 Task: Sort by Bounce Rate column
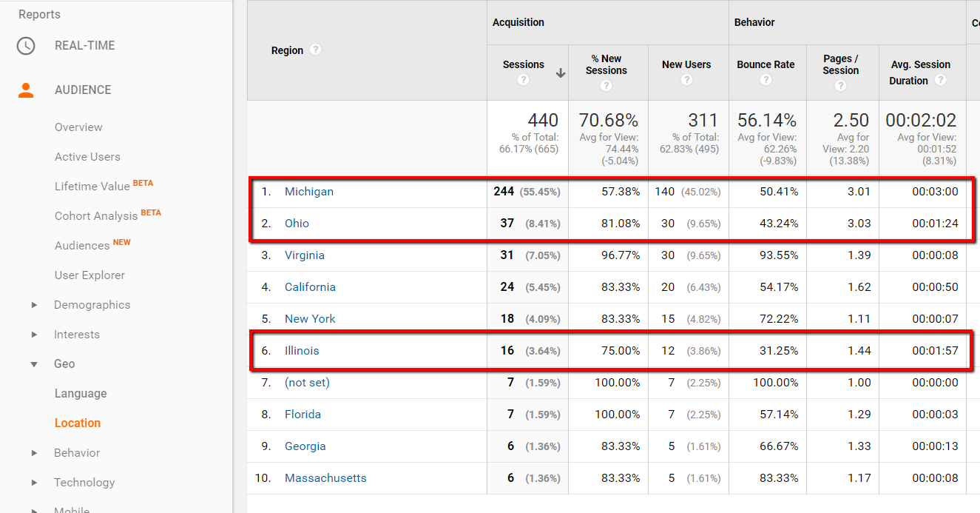pyautogui.click(x=766, y=64)
